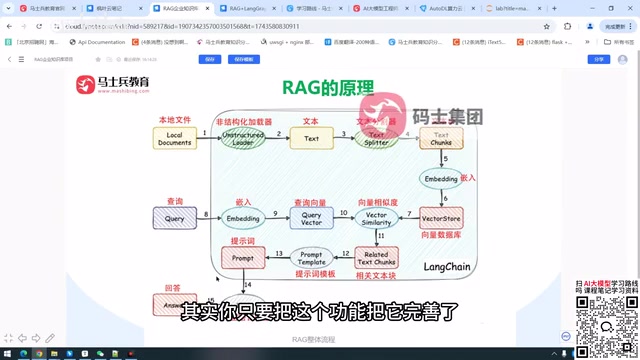Open the all bookmarks folder
This screenshot has width=640, height=360.
pos(619,42)
